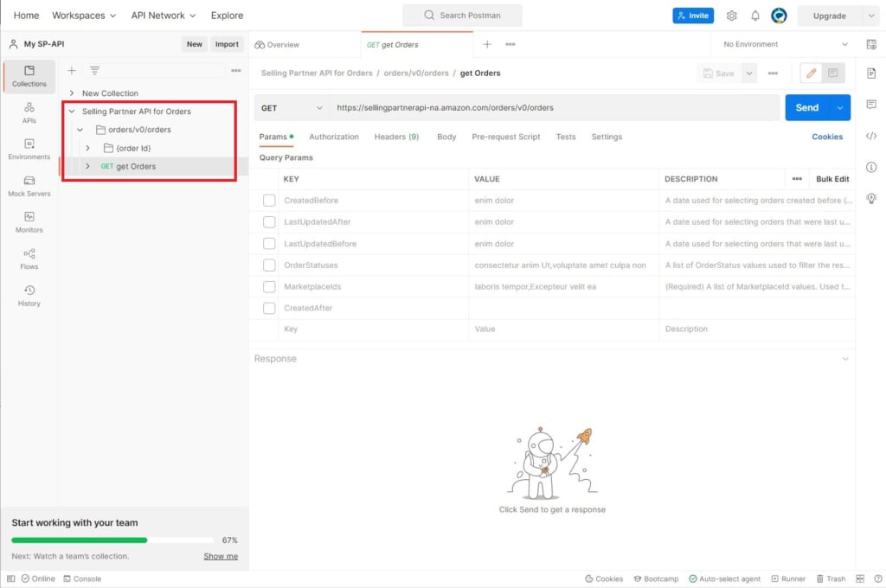Switch to the Pre-request Script tab
Viewport: 886px width, 588px height.
505,137
